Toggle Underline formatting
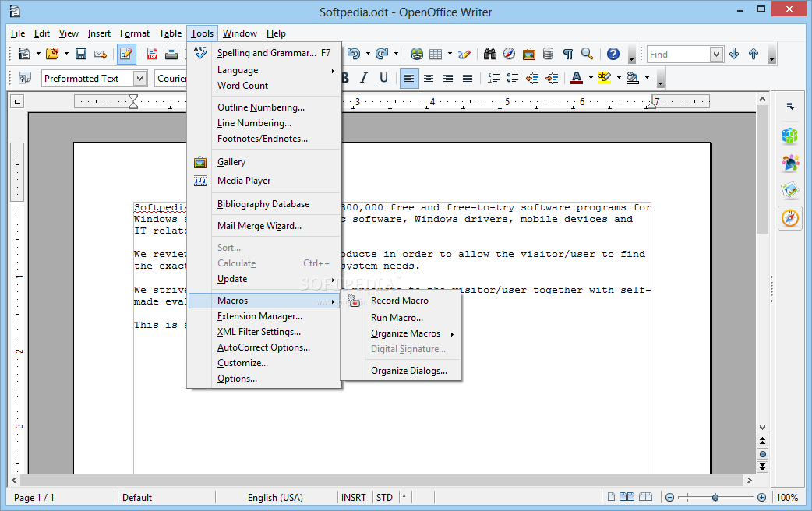 coord(383,78)
